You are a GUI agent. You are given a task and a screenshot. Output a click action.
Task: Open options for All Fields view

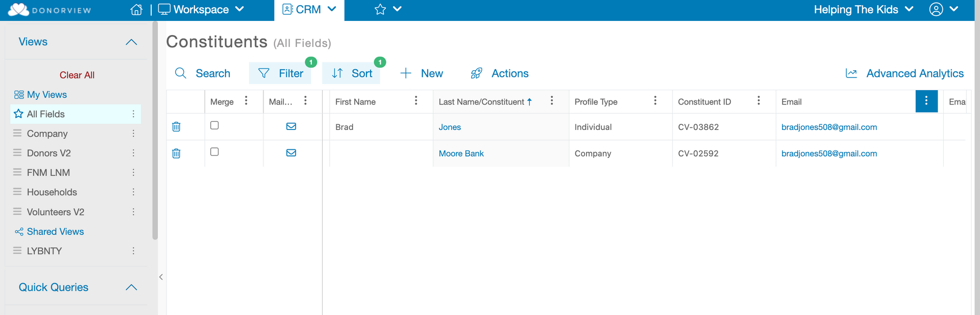click(x=134, y=114)
